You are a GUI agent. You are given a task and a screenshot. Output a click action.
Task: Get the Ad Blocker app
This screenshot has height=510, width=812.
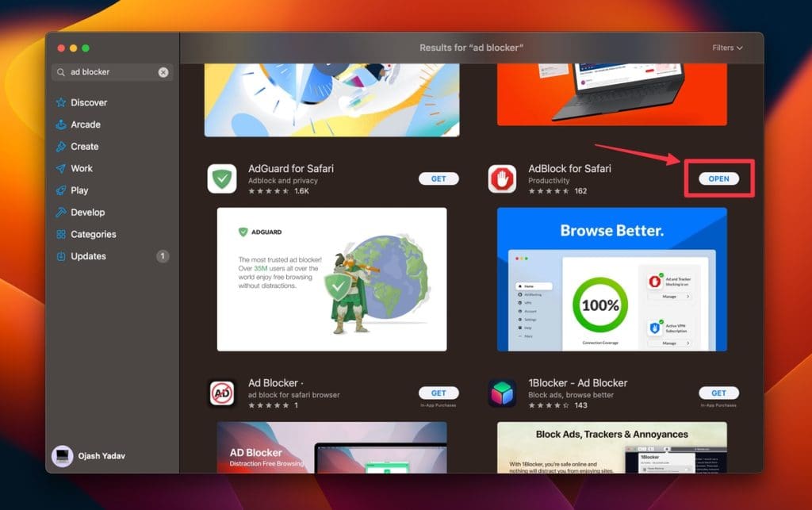pos(439,393)
